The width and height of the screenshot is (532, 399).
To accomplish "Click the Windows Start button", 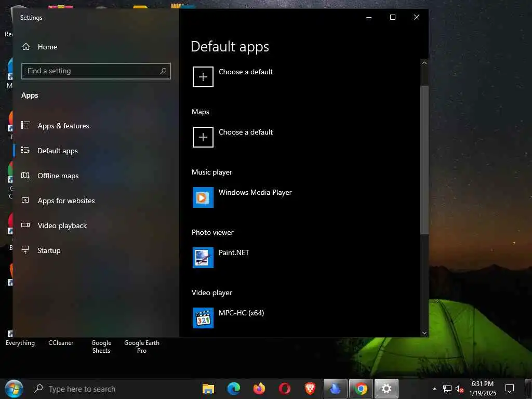I will 14,389.
